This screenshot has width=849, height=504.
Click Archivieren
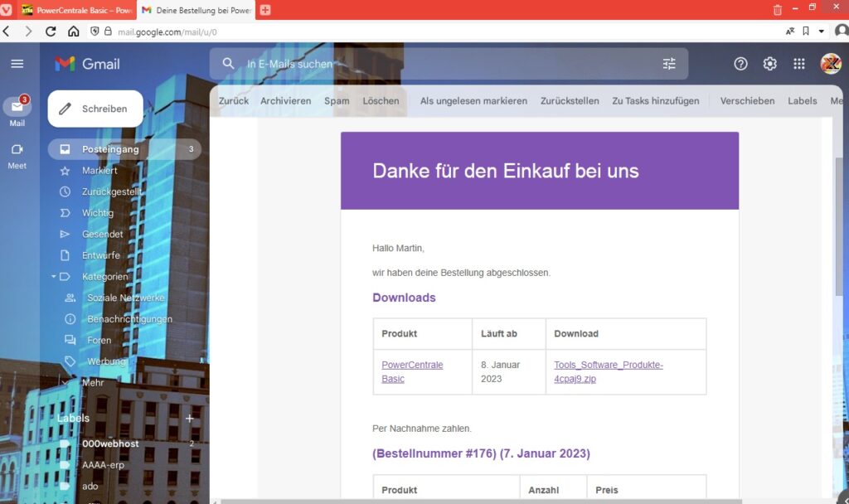286,100
